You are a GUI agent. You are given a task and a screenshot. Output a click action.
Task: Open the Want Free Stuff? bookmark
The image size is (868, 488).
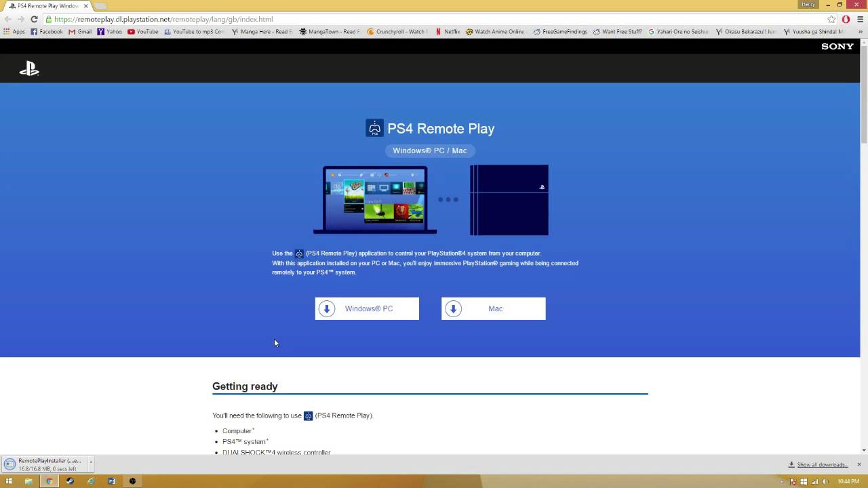pyautogui.click(x=617, y=31)
